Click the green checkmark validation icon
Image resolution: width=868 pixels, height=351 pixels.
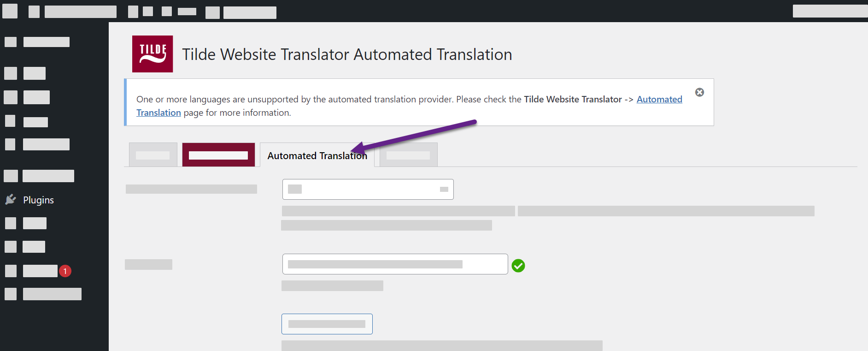518,266
